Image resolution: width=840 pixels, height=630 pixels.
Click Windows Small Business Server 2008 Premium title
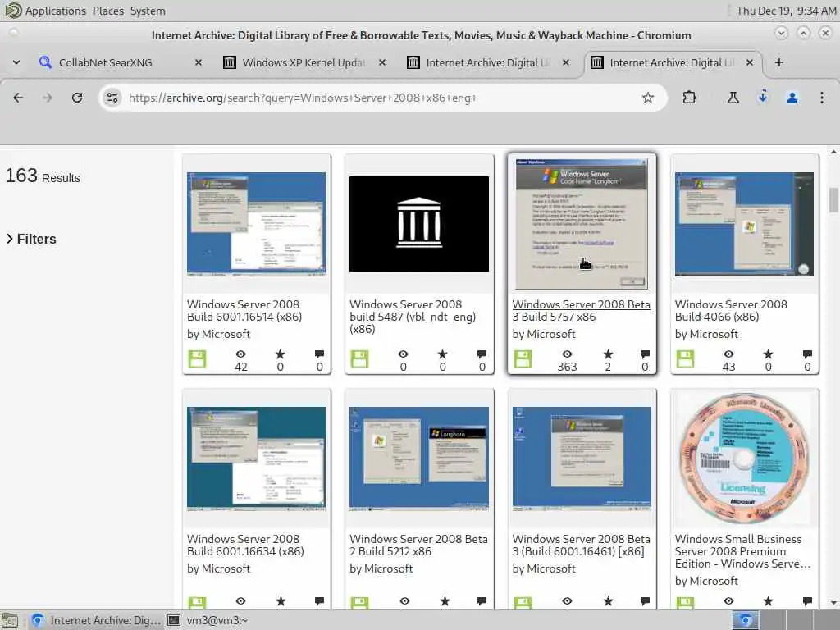[x=743, y=551]
